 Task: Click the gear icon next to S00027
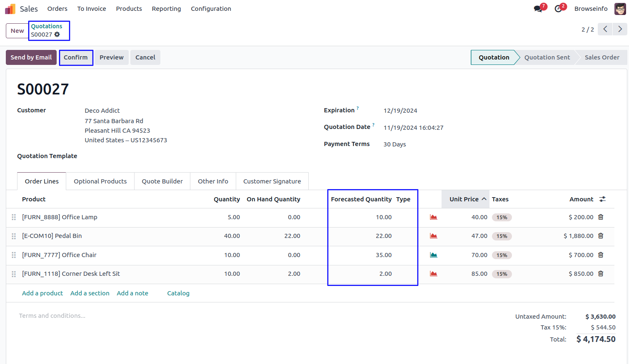click(57, 35)
